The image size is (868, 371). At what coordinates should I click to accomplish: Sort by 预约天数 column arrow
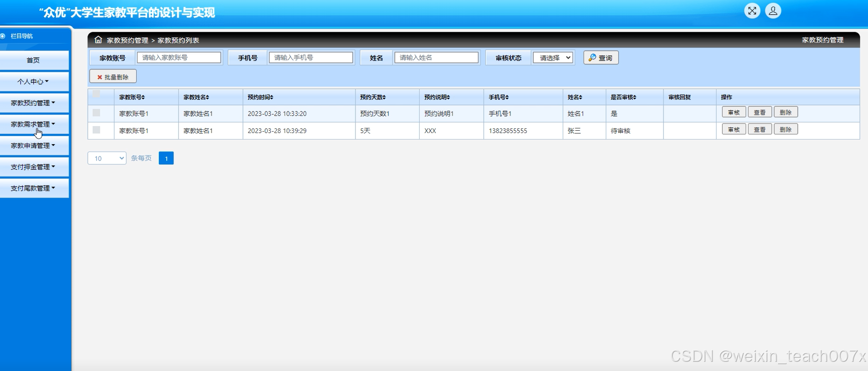[384, 97]
